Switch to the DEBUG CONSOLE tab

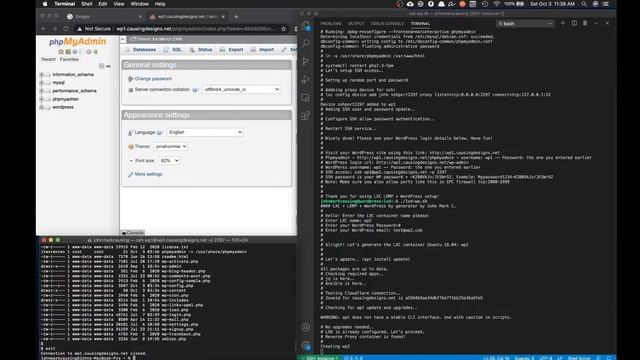tap(387, 24)
